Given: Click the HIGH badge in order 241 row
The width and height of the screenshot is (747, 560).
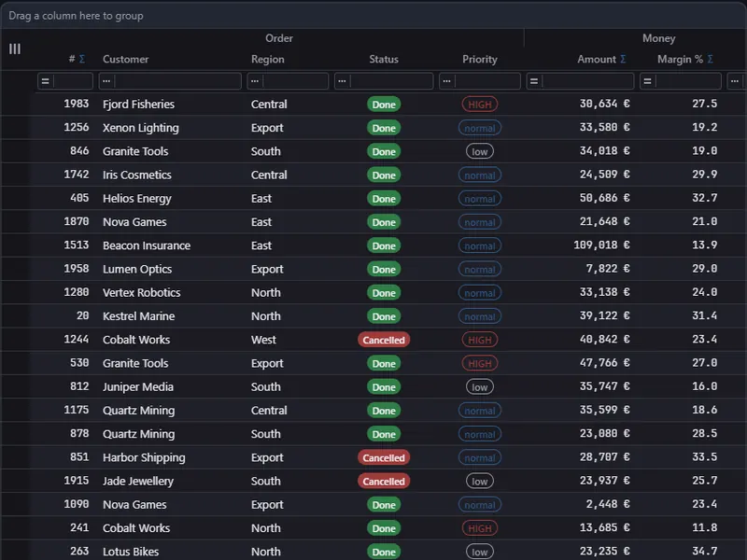Looking at the screenshot, I should pyautogui.click(x=480, y=528).
